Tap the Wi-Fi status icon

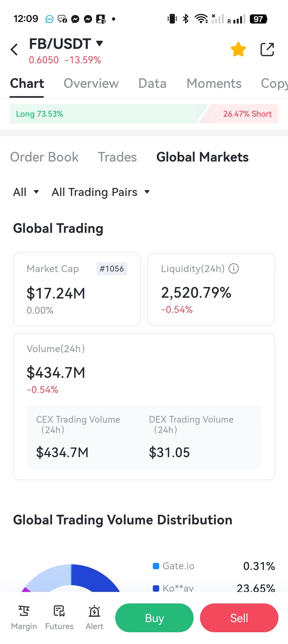[x=201, y=19]
